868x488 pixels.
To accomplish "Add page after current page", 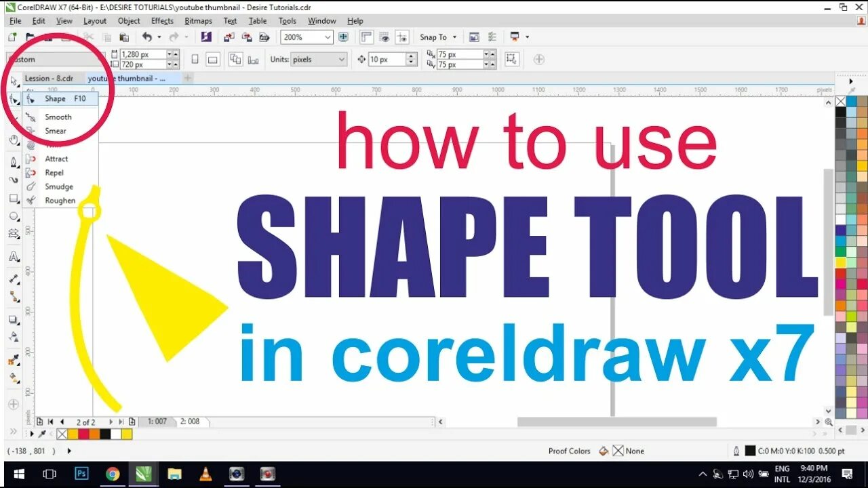I will pos(132,422).
